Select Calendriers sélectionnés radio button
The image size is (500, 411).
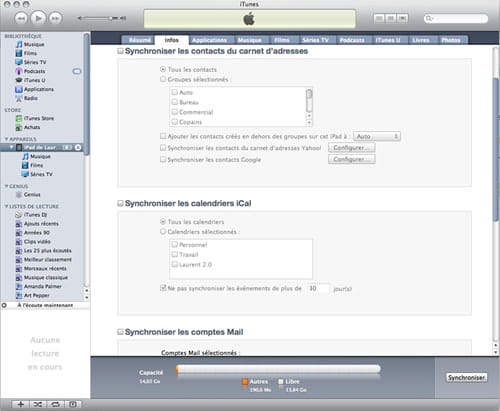163,232
